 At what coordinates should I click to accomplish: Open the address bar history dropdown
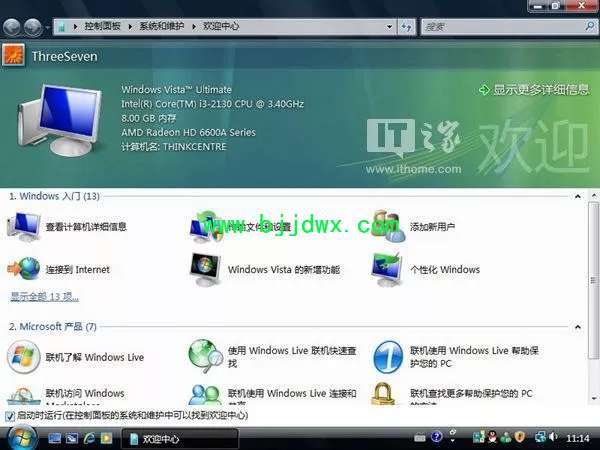pyautogui.click(x=389, y=27)
